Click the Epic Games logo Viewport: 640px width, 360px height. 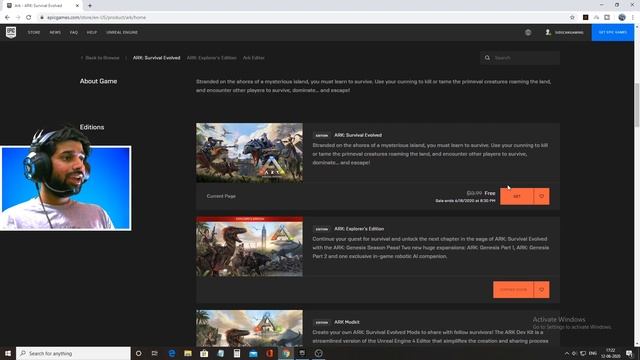tap(11, 32)
